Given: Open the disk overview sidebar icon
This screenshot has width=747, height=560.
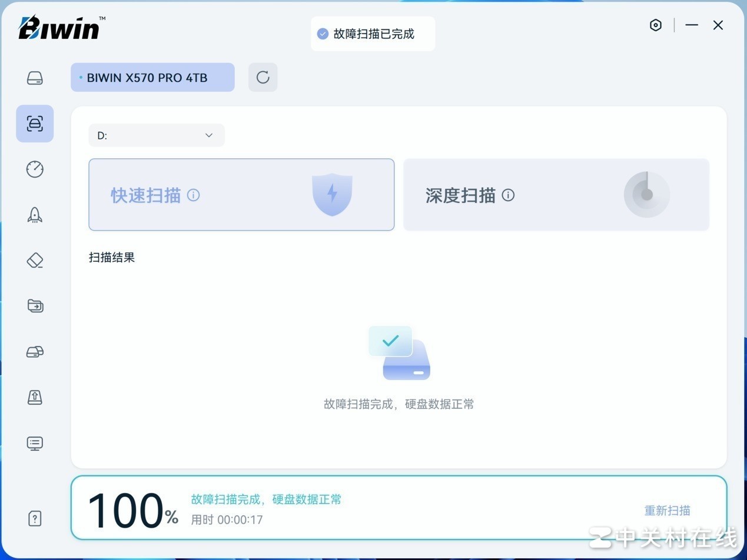Looking at the screenshot, I should pos(35,78).
